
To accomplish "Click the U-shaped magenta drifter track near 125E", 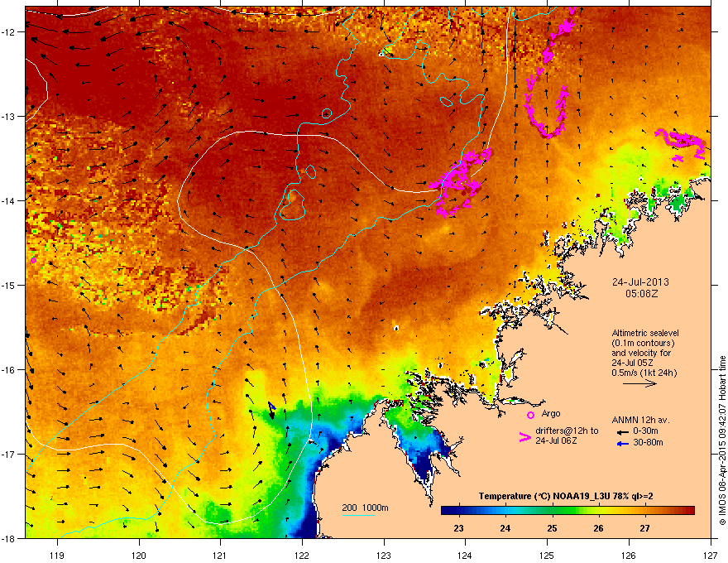I will click(548, 110).
